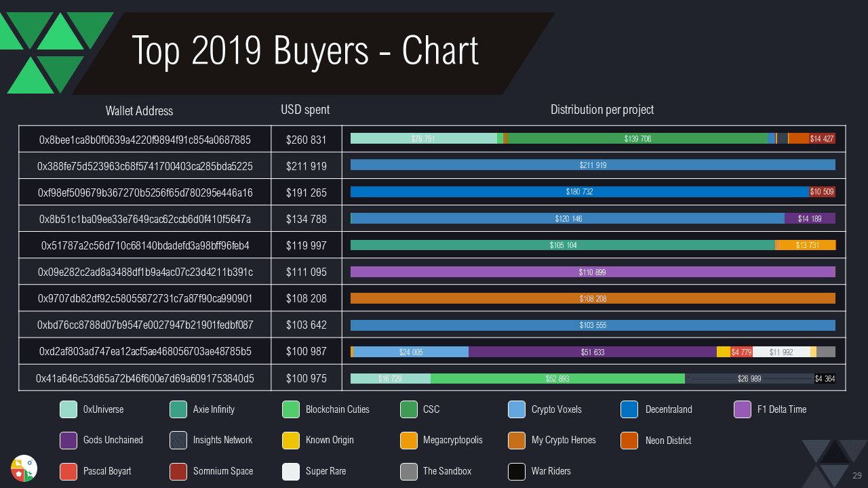Click the $103 642 USD spent cell
Screen dimensions: 868x488
[x=307, y=325]
